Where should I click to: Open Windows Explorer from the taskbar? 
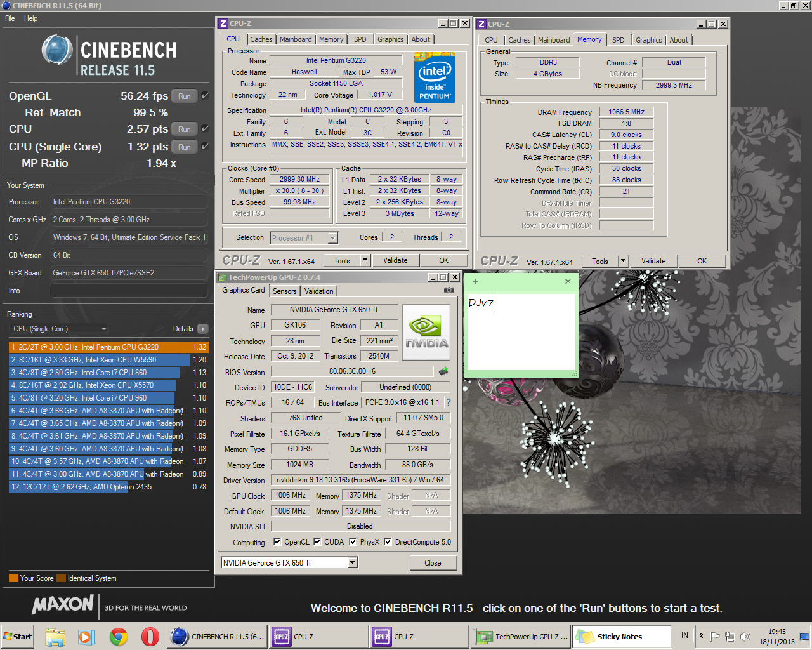click(55, 637)
